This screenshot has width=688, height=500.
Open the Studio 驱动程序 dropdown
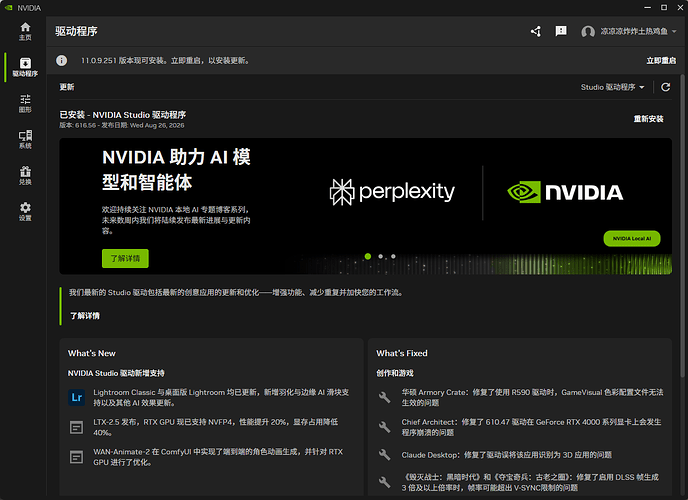click(613, 87)
